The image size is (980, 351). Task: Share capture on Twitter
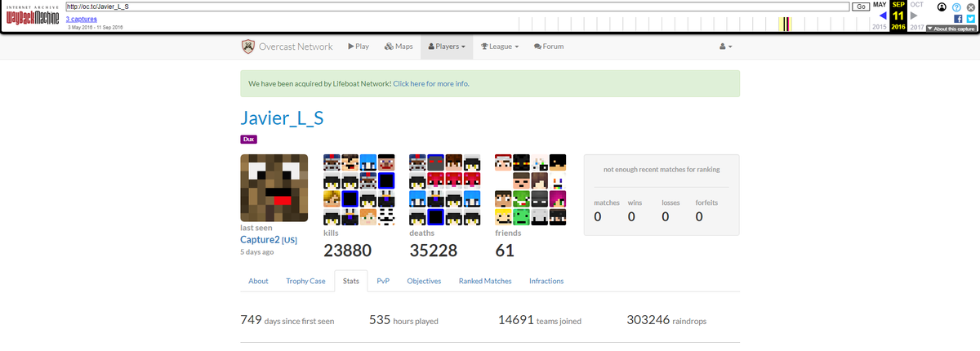click(x=970, y=18)
